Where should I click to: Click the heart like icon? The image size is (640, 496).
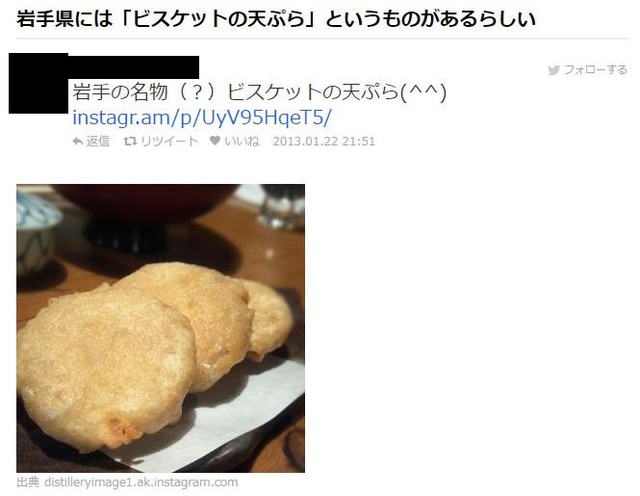[215, 141]
